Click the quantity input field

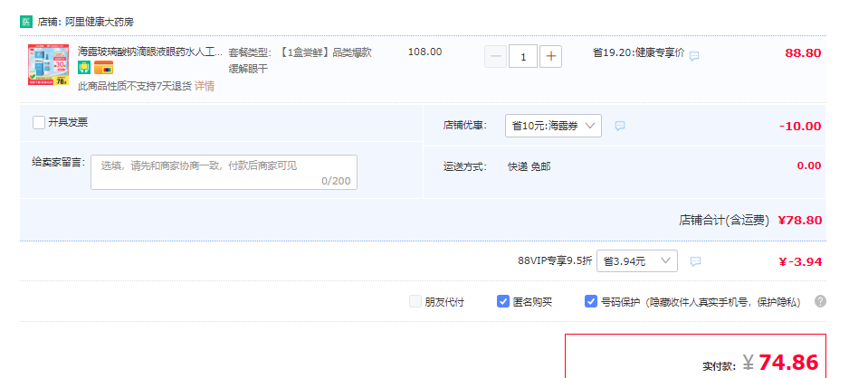tap(523, 56)
